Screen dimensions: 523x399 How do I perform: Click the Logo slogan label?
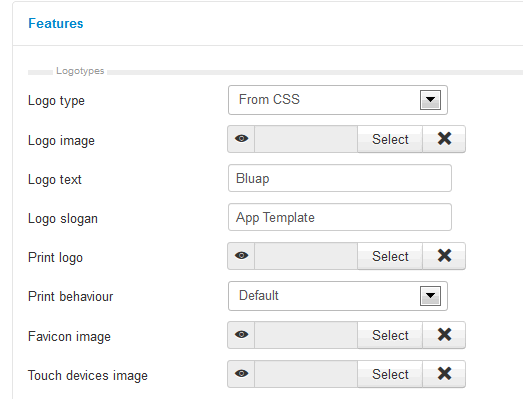[63, 219]
